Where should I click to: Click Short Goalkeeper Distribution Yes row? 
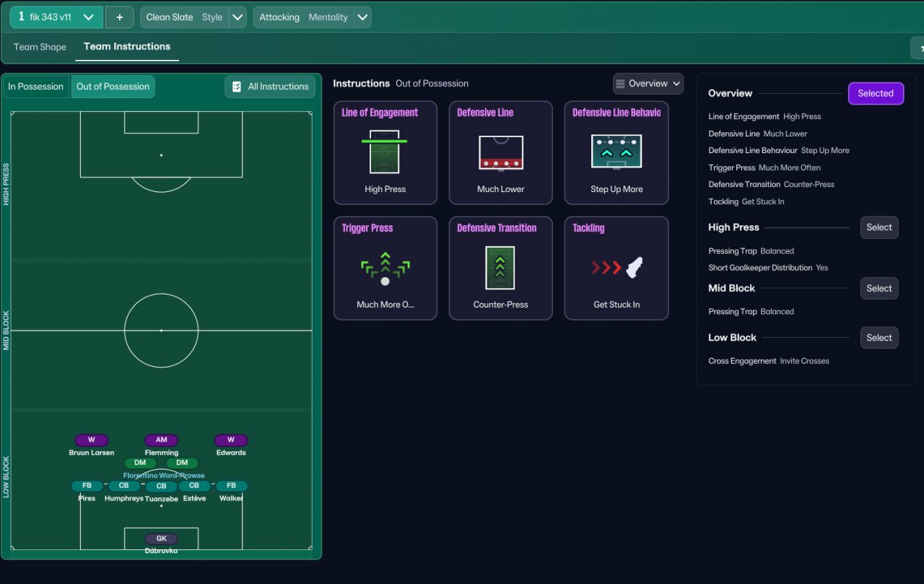[768, 268]
